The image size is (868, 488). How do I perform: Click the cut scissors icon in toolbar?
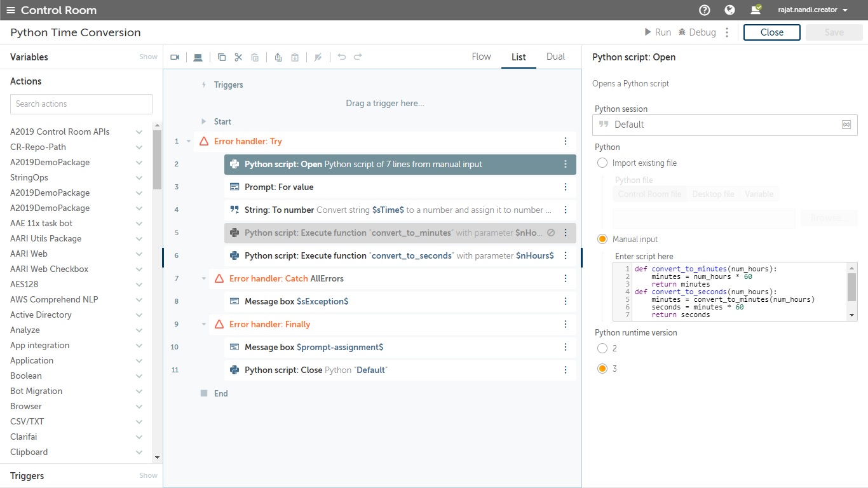[x=238, y=57]
